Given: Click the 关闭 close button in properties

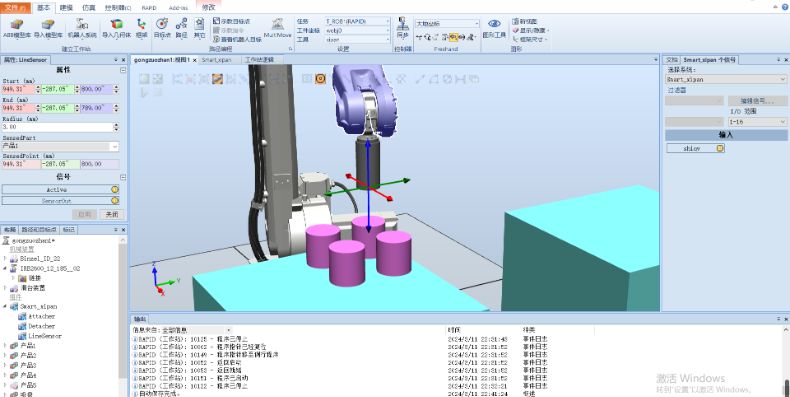Looking at the screenshot, I should click(x=112, y=214).
